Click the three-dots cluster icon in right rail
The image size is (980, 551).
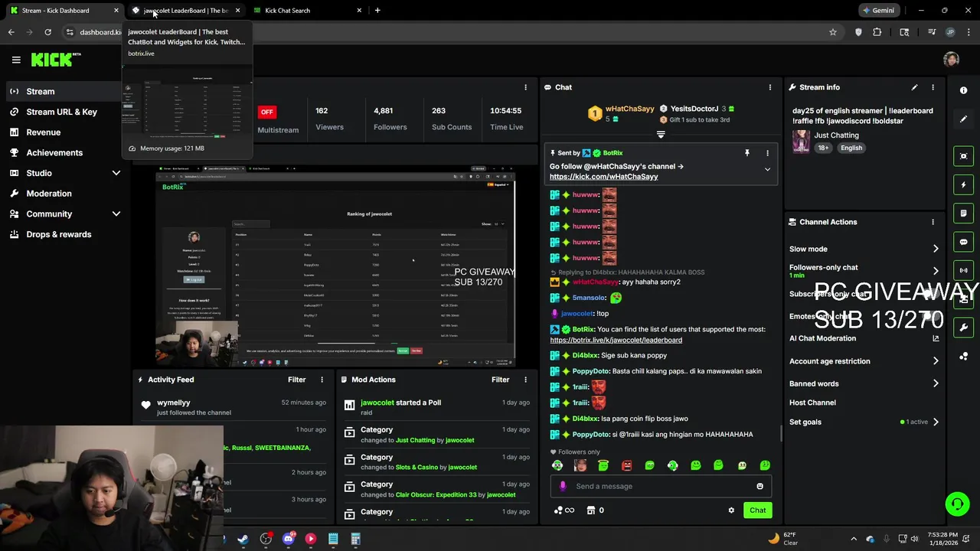point(963,357)
